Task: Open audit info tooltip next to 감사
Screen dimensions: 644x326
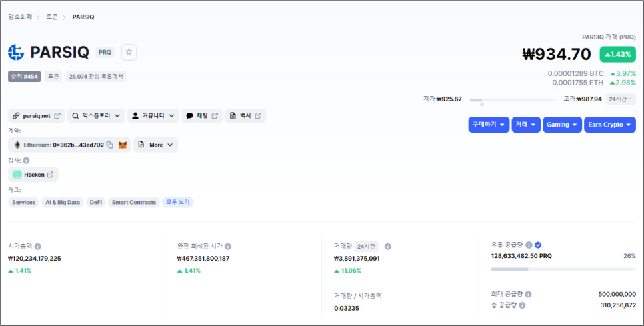Action: (26, 161)
